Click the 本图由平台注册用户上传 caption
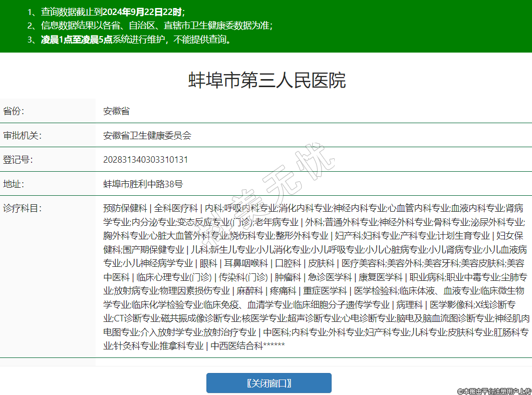The height and width of the screenshot is (395, 532). coord(494,390)
